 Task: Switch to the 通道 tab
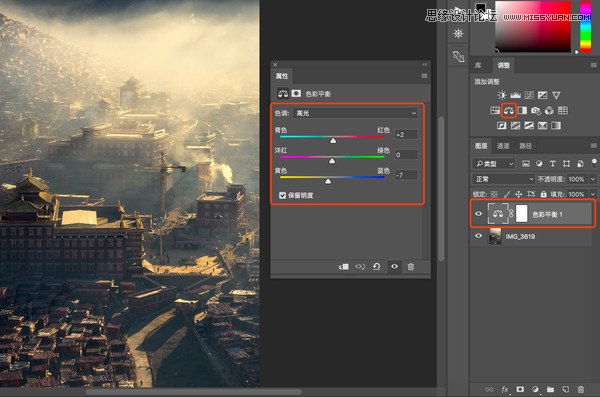click(503, 146)
